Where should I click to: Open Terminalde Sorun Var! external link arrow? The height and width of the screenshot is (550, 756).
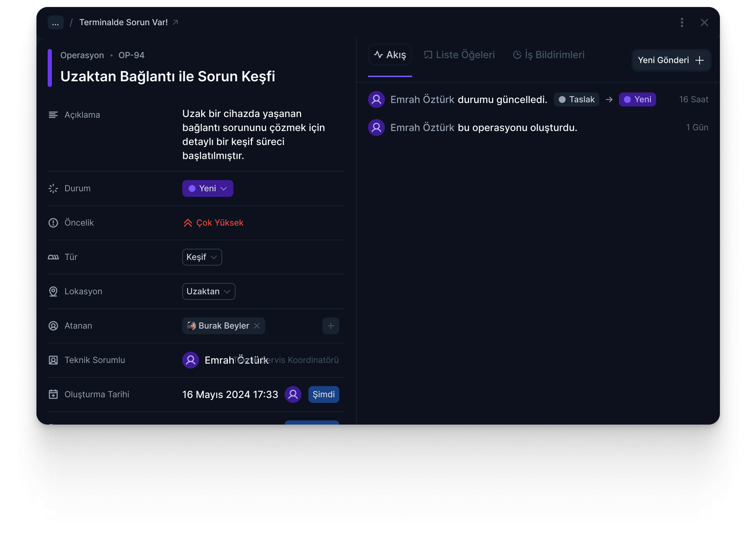pyautogui.click(x=176, y=22)
